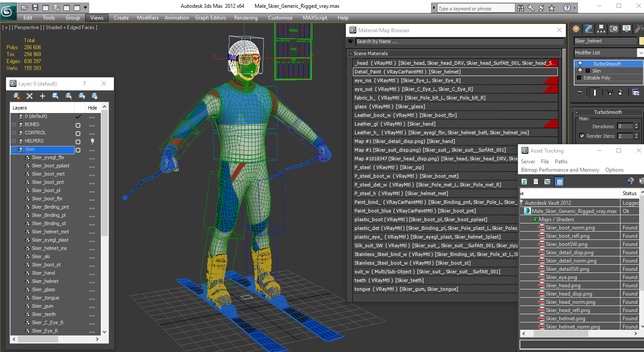Select the Detail_Paint material row

(x=455, y=72)
